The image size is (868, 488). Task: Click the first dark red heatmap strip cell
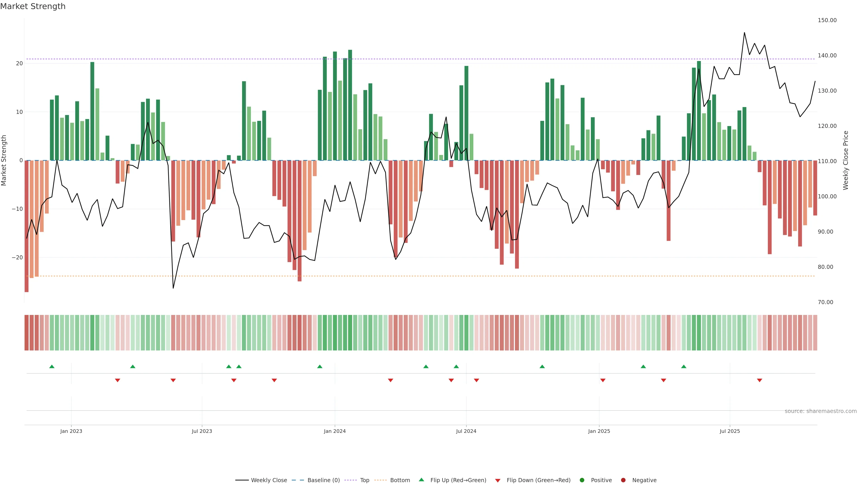pos(27,332)
